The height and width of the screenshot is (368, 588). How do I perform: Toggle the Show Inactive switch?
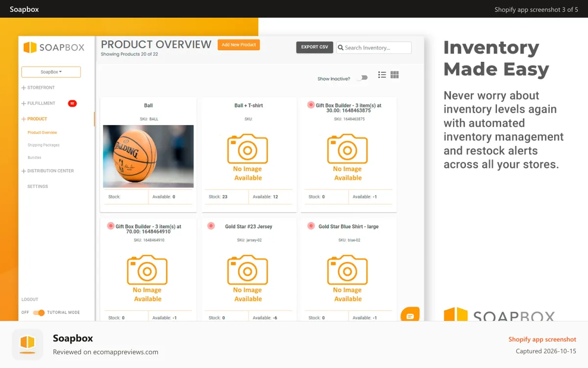point(362,78)
